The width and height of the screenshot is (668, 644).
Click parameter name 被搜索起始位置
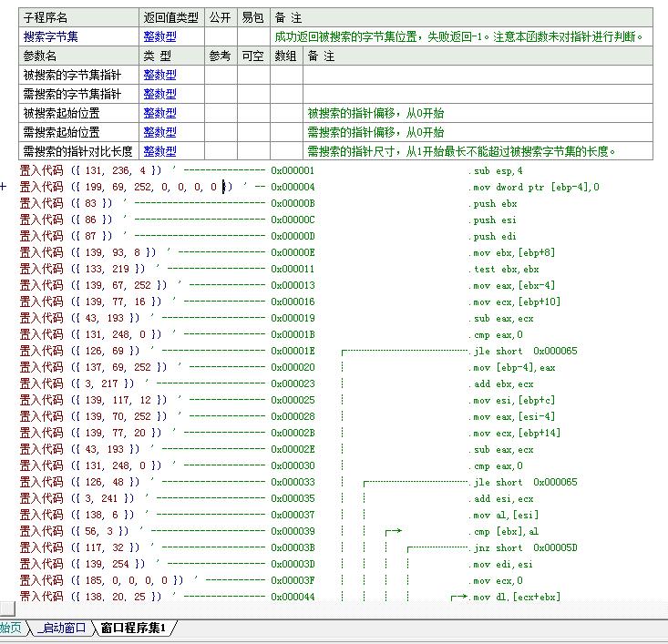pos(61,113)
